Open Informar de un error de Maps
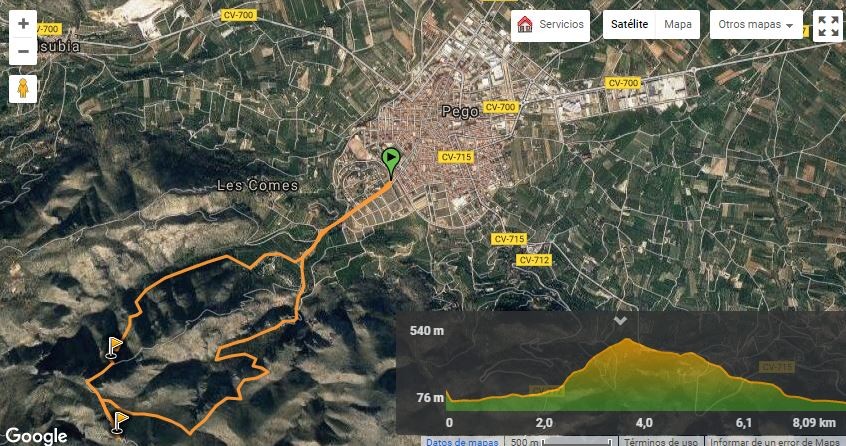Image resolution: width=846 pixels, height=446 pixels. coord(775,442)
